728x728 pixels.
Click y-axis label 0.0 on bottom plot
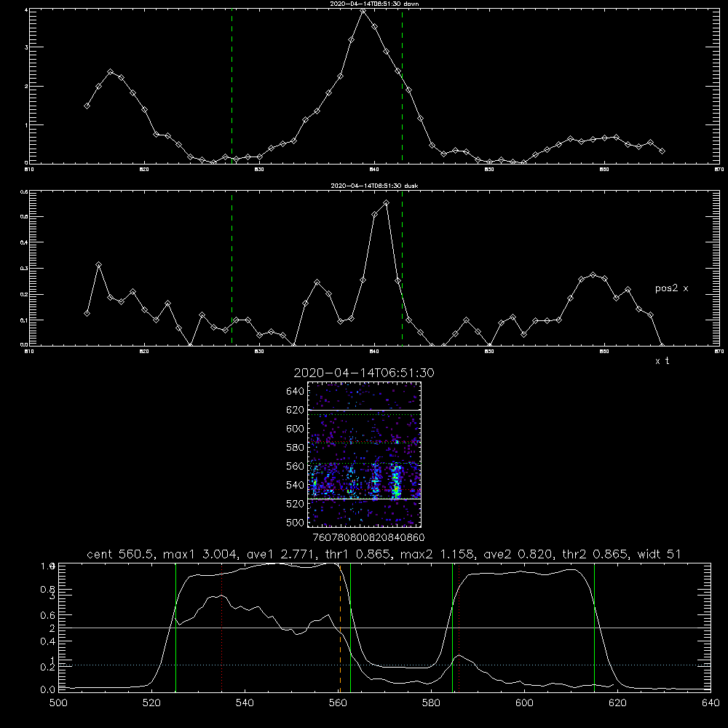click(x=48, y=690)
